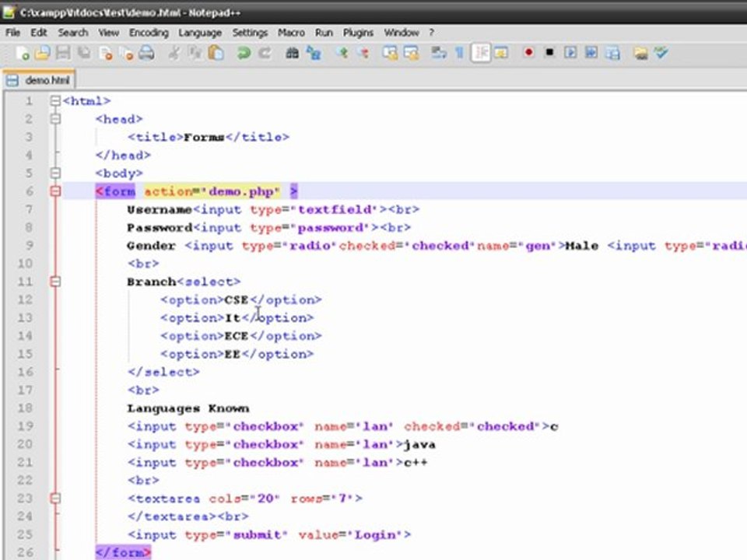This screenshot has width=747, height=560.
Task: Click 'Username' text on line 7
Action: click(x=159, y=209)
